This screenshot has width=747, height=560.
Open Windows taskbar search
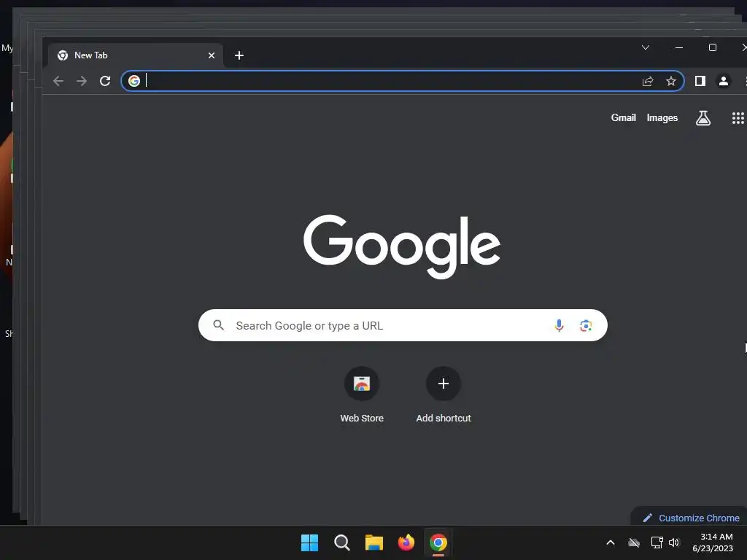[x=341, y=542]
